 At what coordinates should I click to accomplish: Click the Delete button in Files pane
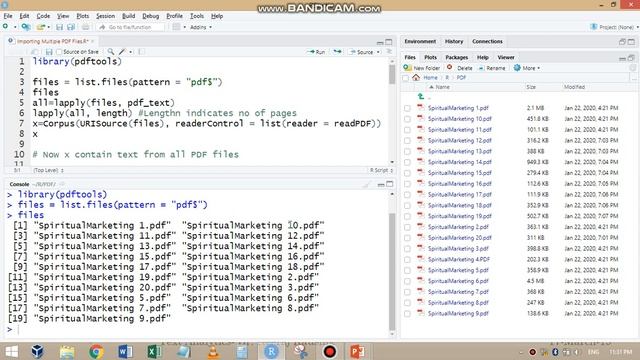click(460, 68)
